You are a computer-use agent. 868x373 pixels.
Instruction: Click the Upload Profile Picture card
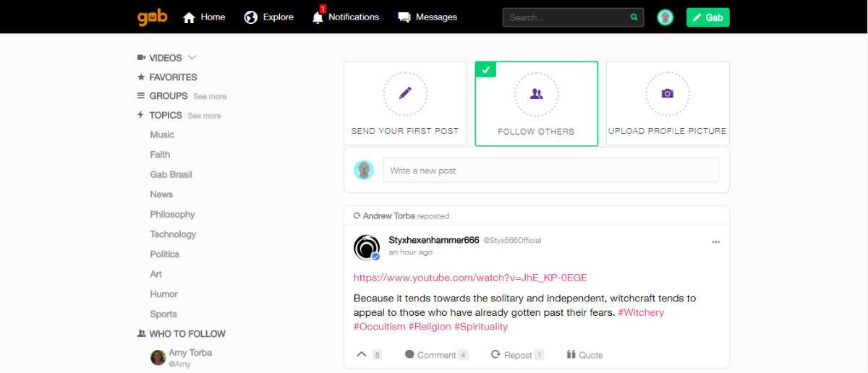tap(668, 103)
